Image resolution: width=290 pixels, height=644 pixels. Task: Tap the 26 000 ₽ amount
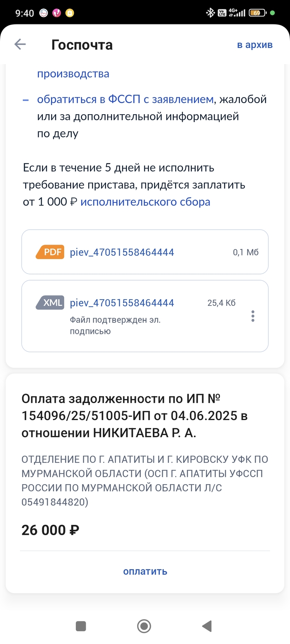50,530
